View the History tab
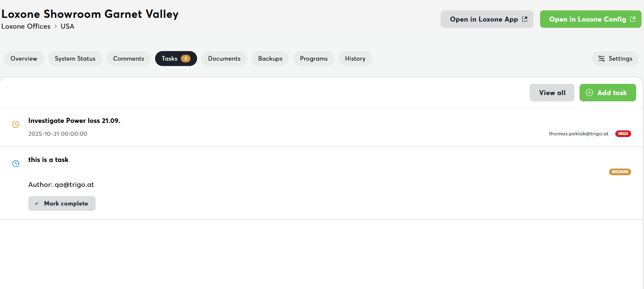644x289 pixels. point(355,59)
